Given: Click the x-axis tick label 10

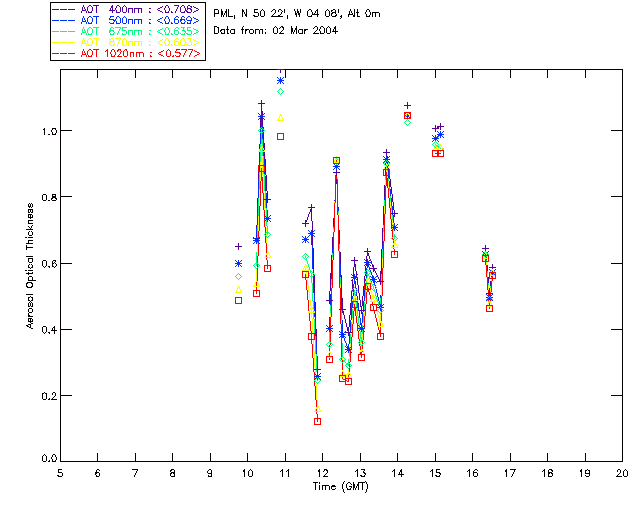Looking at the screenshot, I should pyautogui.click(x=247, y=473).
